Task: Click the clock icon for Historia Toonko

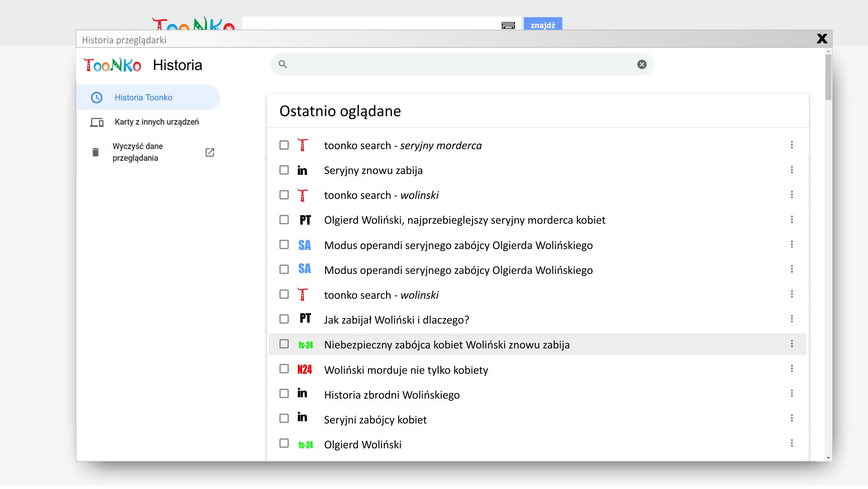Action: coord(97,98)
